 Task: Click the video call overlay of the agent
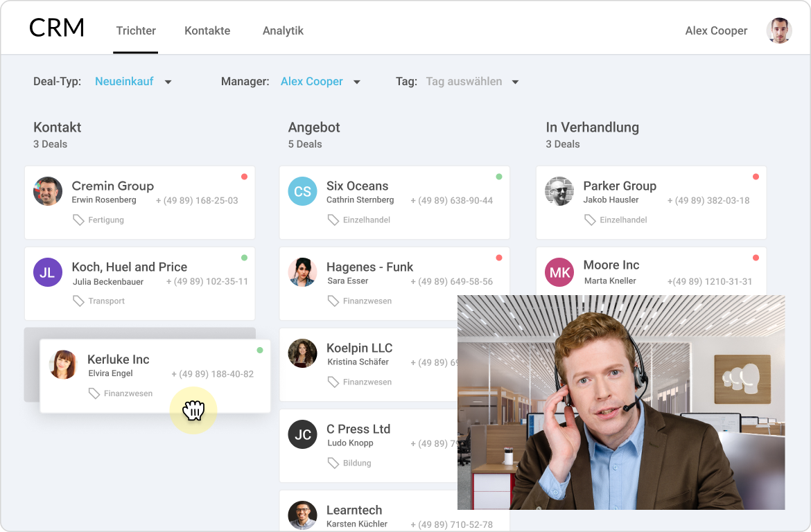point(621,402)
